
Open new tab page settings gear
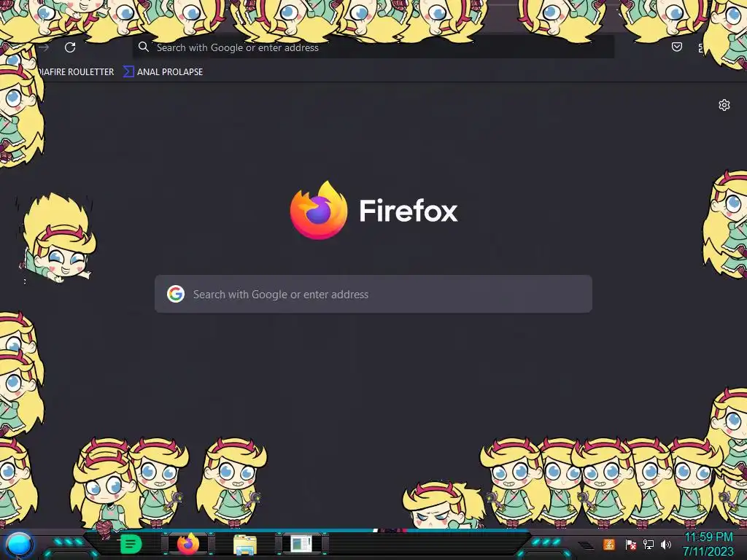pyautogui.click(x=724, y=105)
